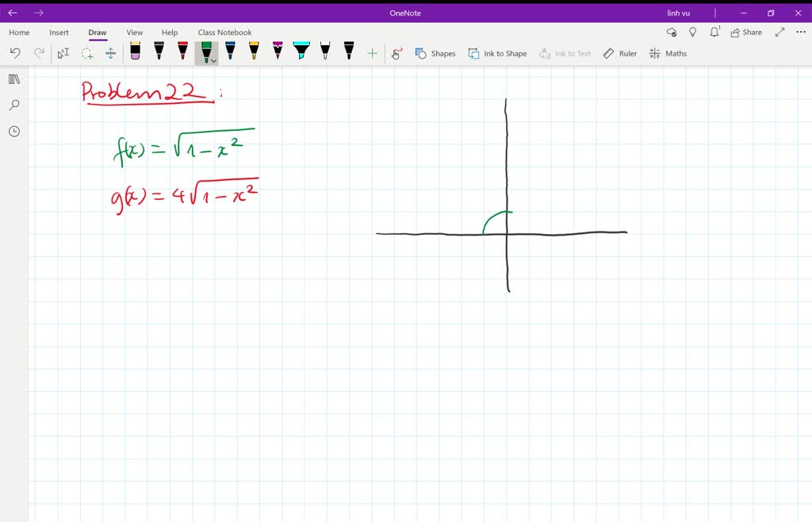Image resolution: width=812 pixels, height=522 pixels.
Task: Select the Lasso Select tool
Action: pos(86,53)
